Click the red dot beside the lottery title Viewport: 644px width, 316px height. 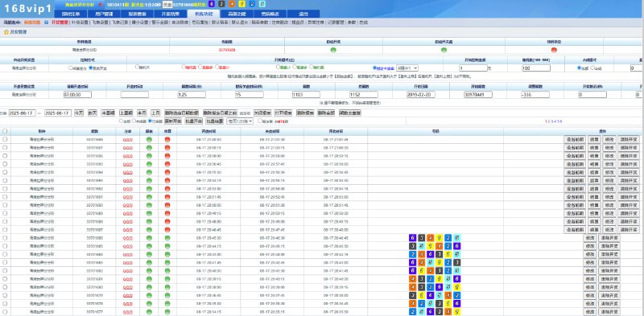(100, 5)
